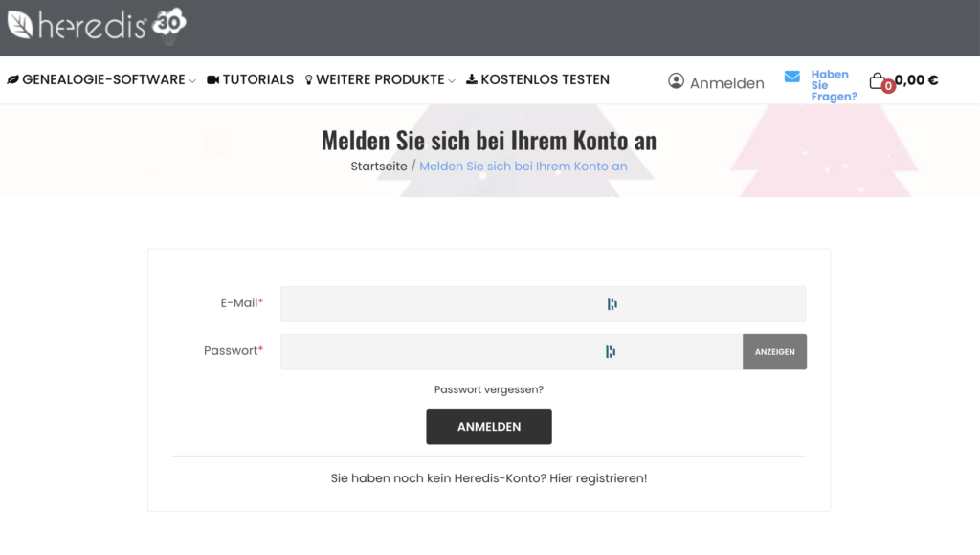This screenshot has height=555, width=980.
Task: Click the camera icon next to TUTORIALS
Action: click(212, 79)
